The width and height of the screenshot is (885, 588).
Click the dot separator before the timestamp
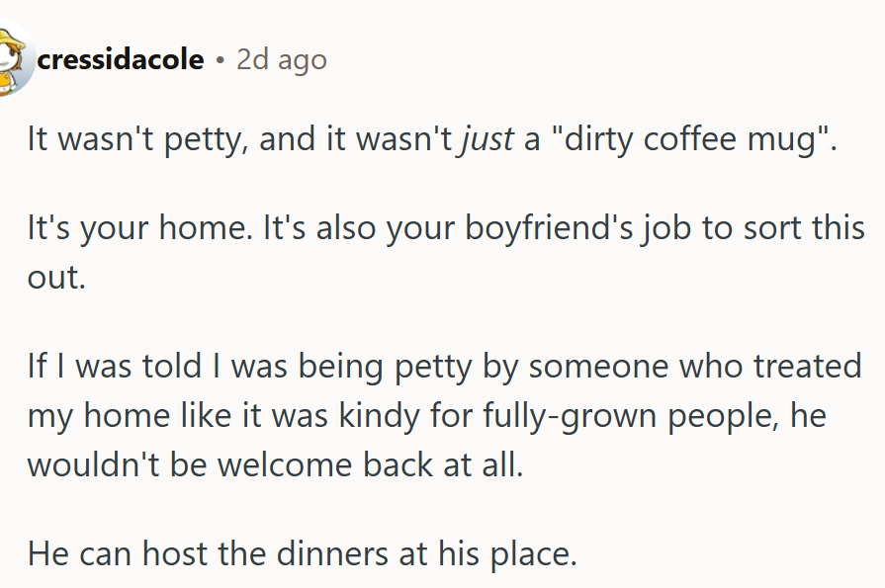(x=221, y=60)
